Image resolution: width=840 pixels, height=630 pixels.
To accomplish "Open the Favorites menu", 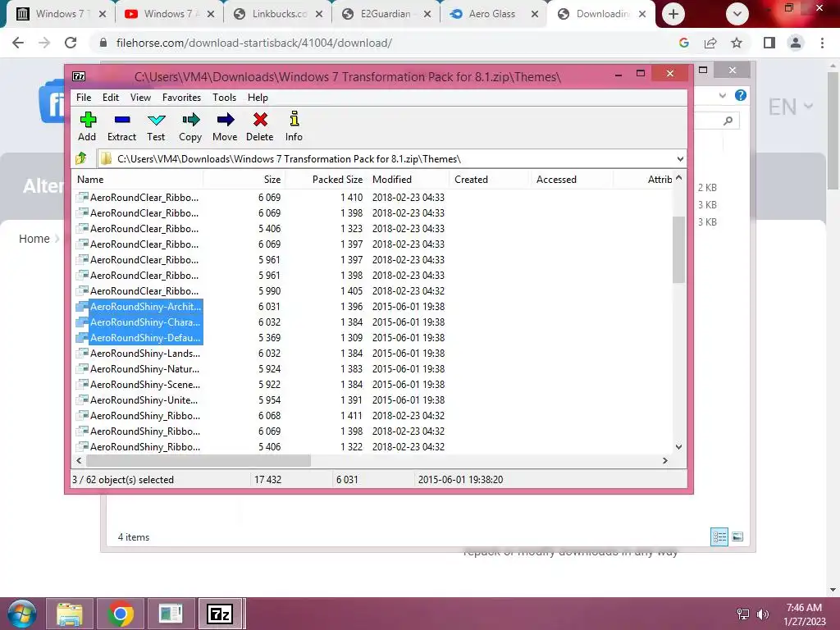I will [181, 98].
